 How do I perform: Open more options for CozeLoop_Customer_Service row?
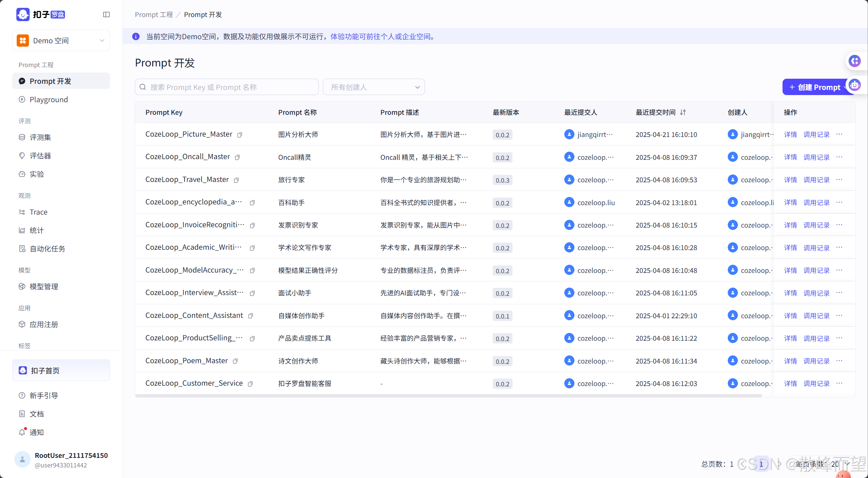pyautogui.click(x=839, y=383)
